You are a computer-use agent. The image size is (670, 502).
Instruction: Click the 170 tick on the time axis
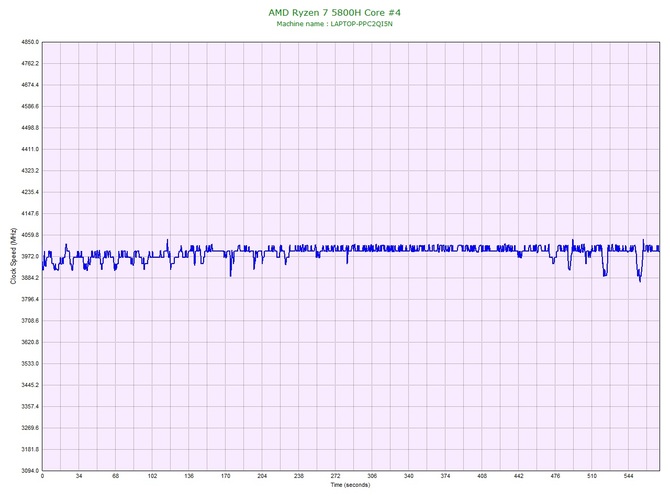[x=226, y=476]
